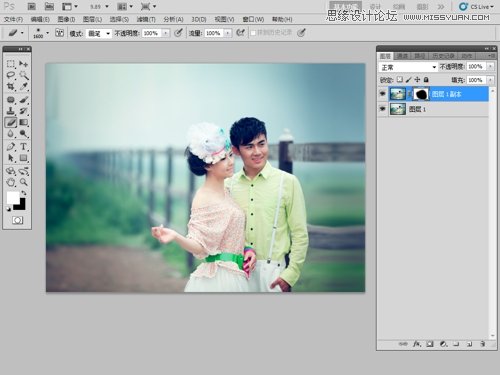Viewport: 500px width, 375px height.
Task: Open the eraser mode dropdown
Action: 99,33
